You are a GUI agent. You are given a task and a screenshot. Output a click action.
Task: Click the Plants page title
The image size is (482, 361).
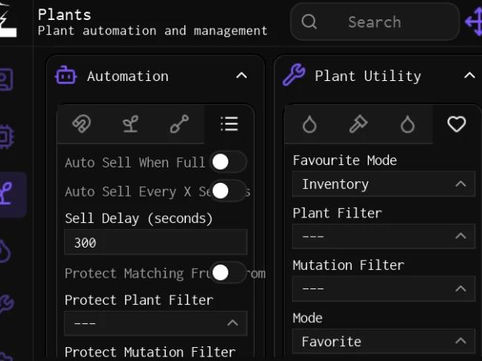[64, 15]
